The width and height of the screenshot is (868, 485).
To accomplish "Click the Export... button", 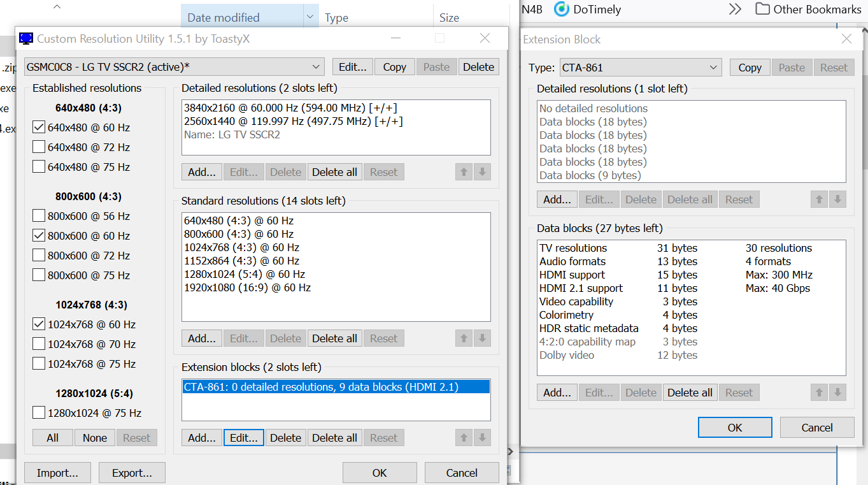I will click(x=132, y=473).
